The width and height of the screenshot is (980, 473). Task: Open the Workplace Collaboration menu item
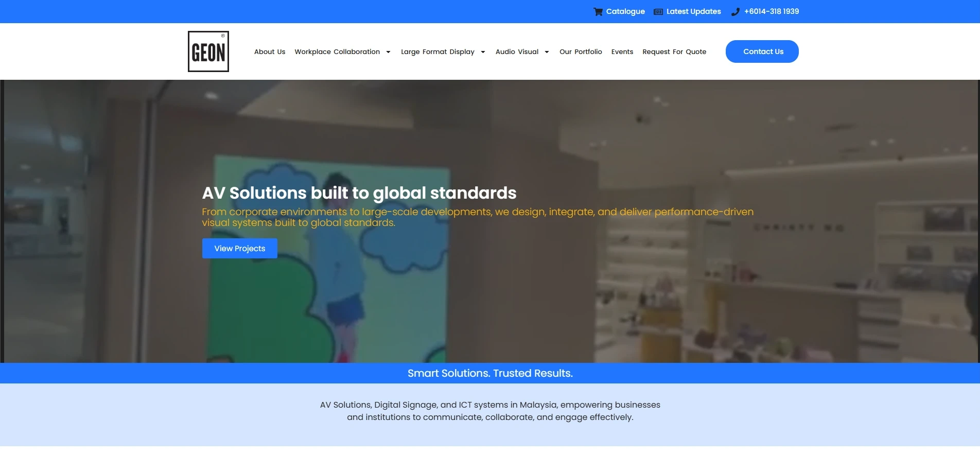(337, 51)
